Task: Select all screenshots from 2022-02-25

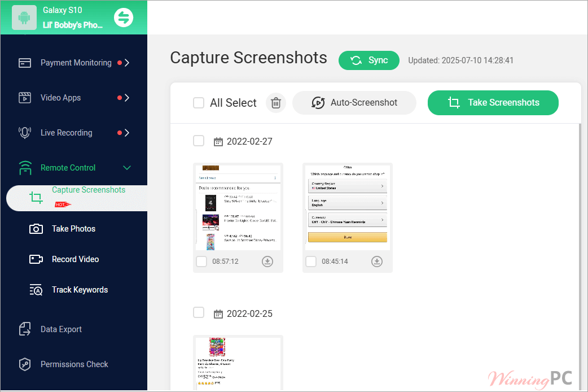Action: pyautogui.click(x=199, y=312)
